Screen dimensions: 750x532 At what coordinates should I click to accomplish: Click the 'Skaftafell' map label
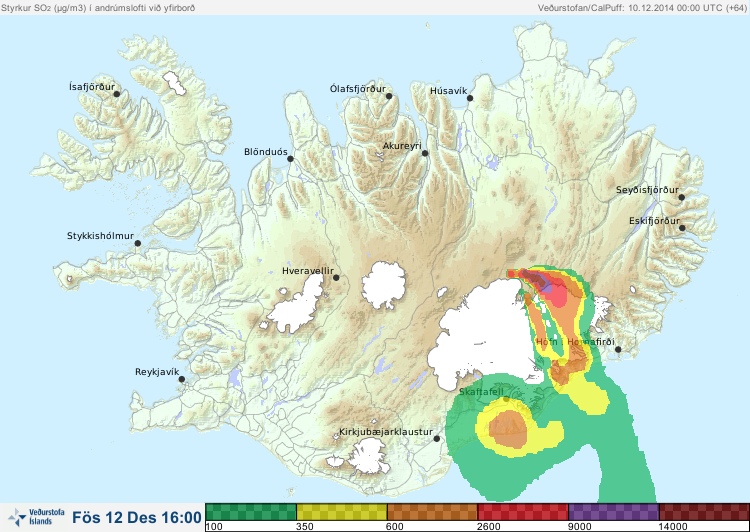pyautogui.click(x=481, y=392)
